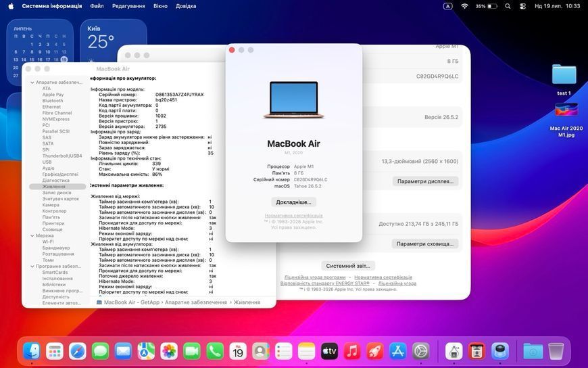
Task: Click the липень calendar widget
Action: coord(40,52)
